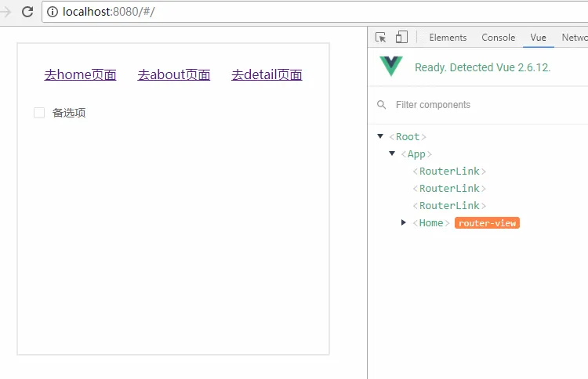Select the third RouterLink component
588x379 pixels.
[x=449, y=206]
